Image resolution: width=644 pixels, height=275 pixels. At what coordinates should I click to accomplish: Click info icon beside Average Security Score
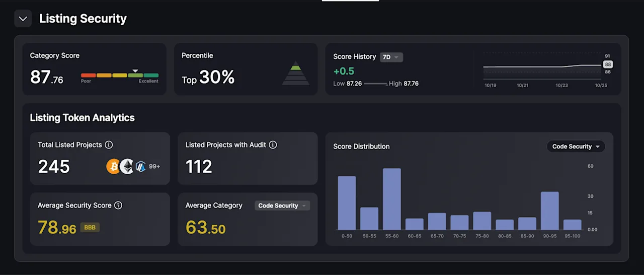point(118,205)
